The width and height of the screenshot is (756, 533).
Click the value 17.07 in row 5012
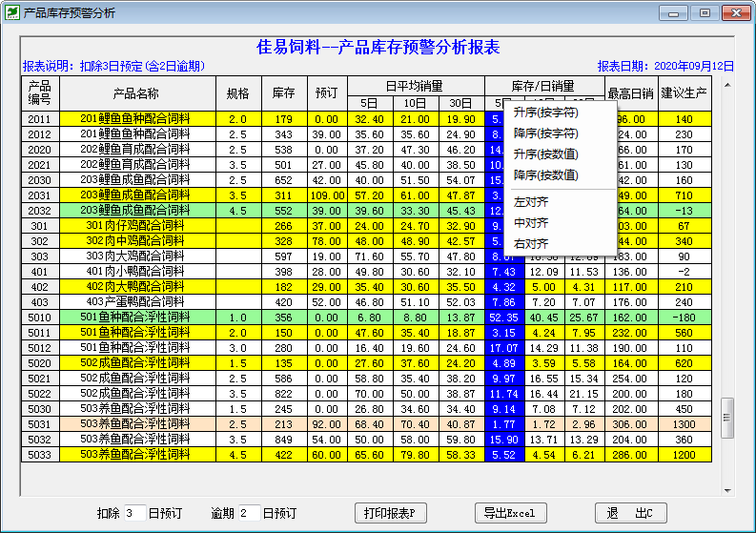click(504, 348)
